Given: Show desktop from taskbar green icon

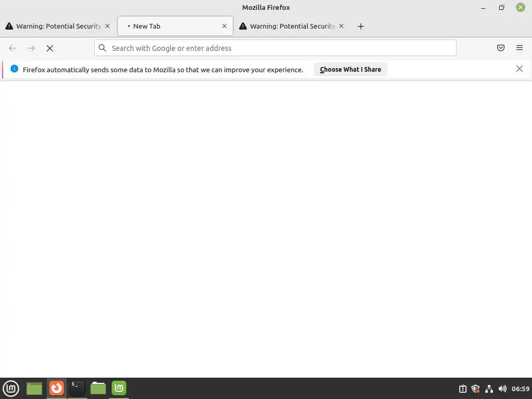Looking at the screenshot, I should (34, 389).
